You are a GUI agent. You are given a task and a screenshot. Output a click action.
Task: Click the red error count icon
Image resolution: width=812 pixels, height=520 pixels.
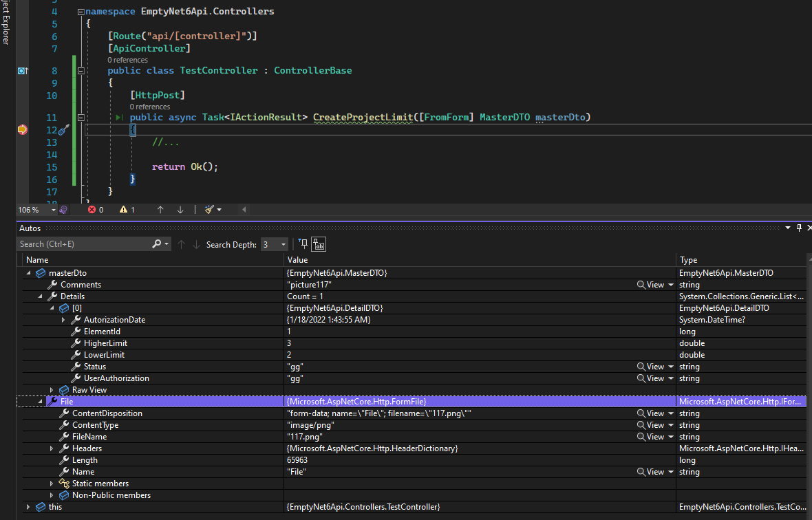(92, 210)
